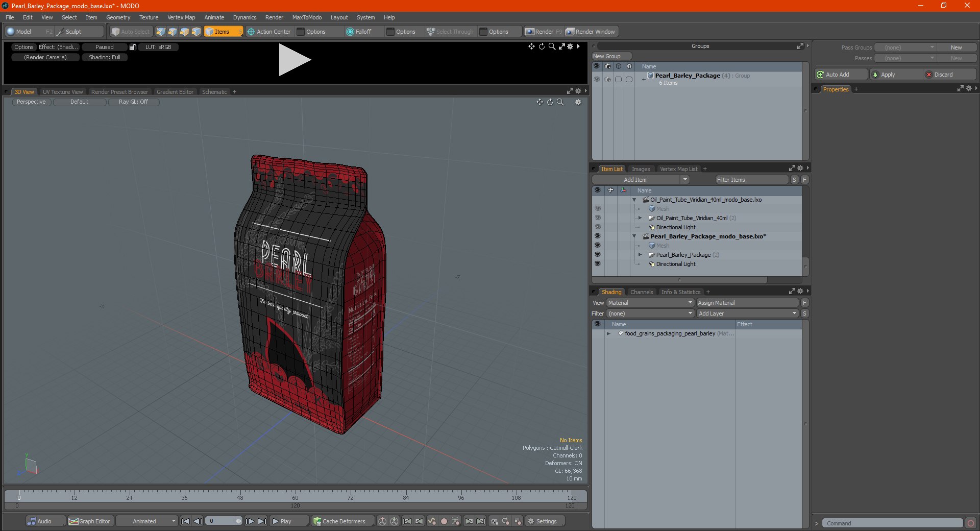Toggle eye for Pearl_Barley_Package group

point(597,79)
